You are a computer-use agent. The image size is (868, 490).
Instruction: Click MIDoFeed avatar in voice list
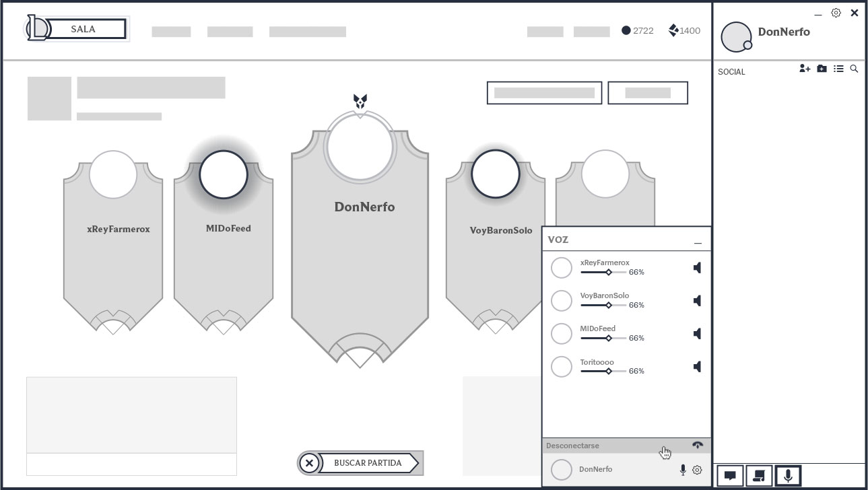[x=562, y=334]
